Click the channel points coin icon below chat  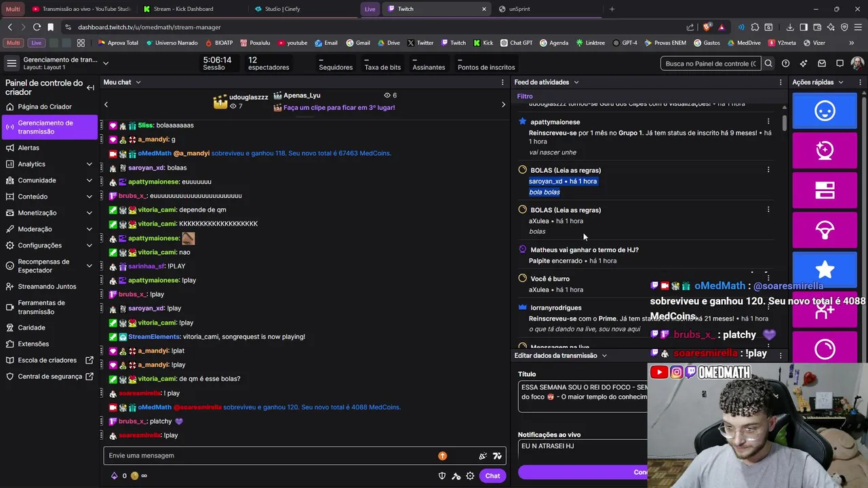[x=134, y=476]
